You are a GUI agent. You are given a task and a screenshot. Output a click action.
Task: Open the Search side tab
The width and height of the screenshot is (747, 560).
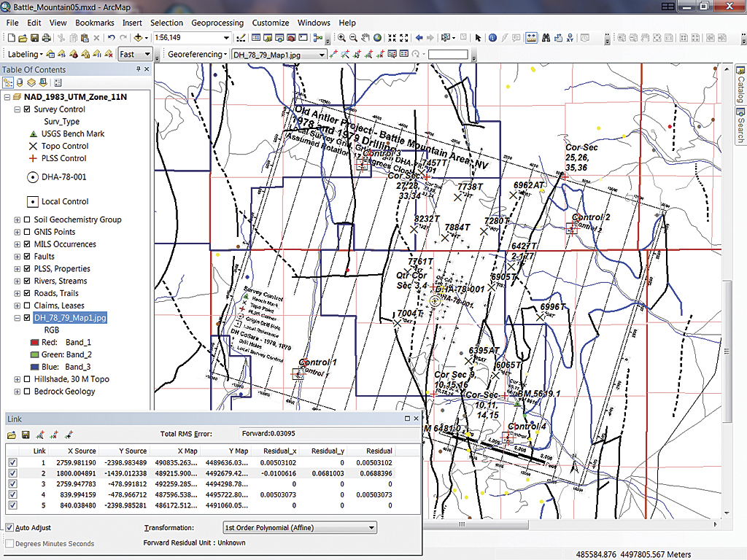coord(740,125)
